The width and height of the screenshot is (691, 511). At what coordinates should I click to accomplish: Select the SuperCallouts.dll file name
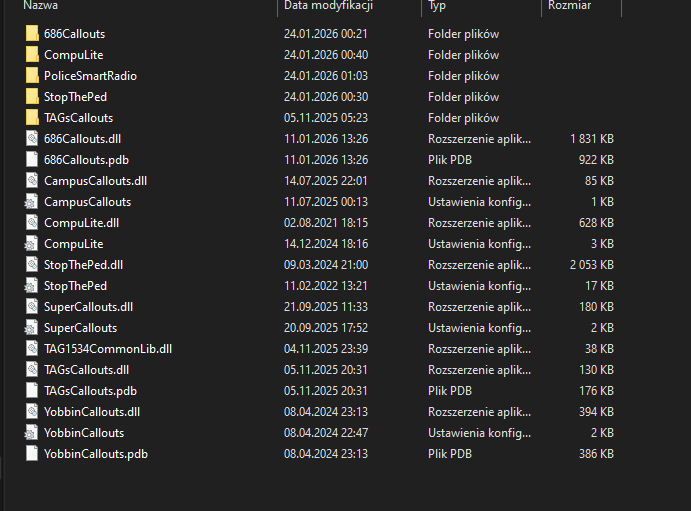88,307
